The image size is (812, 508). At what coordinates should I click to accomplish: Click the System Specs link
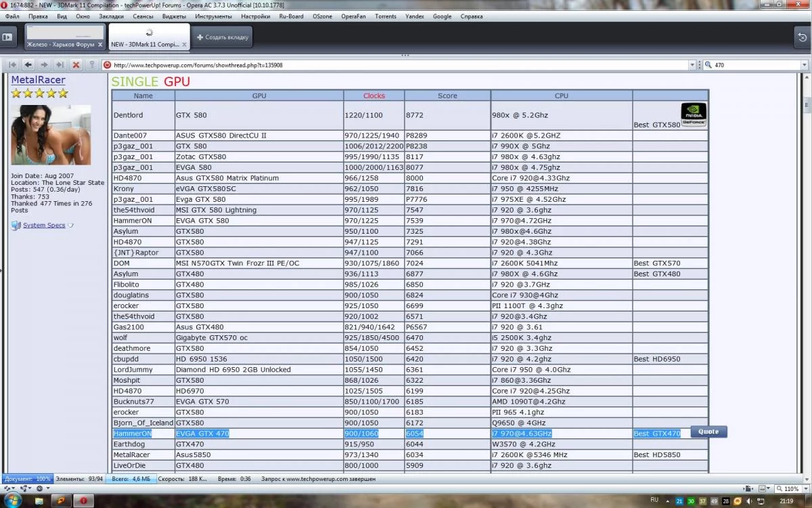coord(44,226)
